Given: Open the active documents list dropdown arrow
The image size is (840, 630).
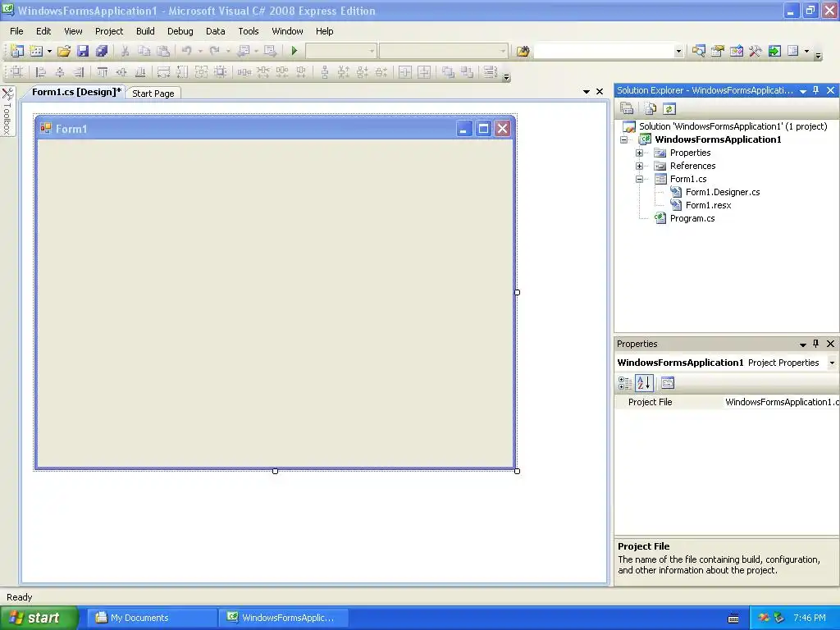Looking at the screenshot, I should coord(586,92).
